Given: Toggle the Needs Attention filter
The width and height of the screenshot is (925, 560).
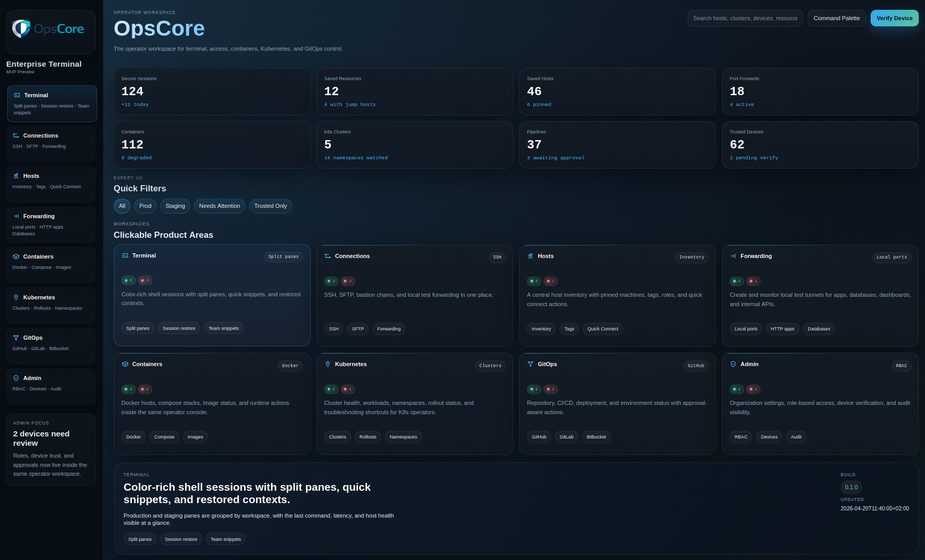Looking at the screenshot, I should click(x=219, y=206).
